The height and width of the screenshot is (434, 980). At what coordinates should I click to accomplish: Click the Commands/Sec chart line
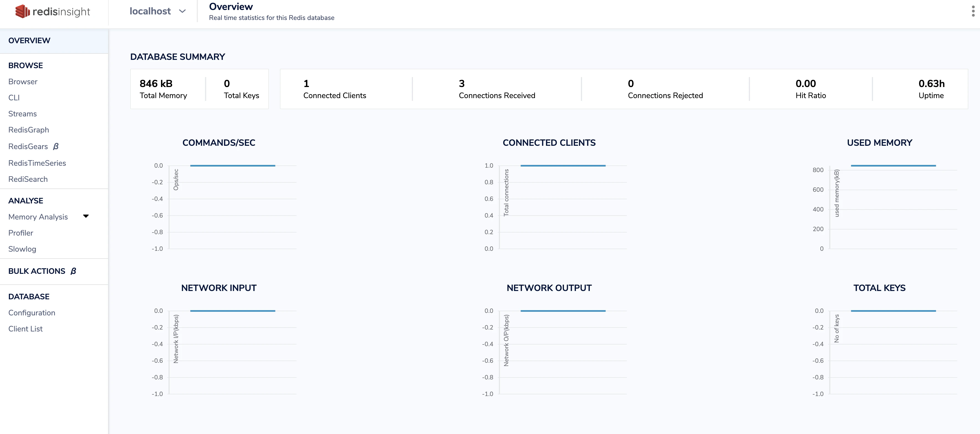pyautogui.click(x=233, y=166)
